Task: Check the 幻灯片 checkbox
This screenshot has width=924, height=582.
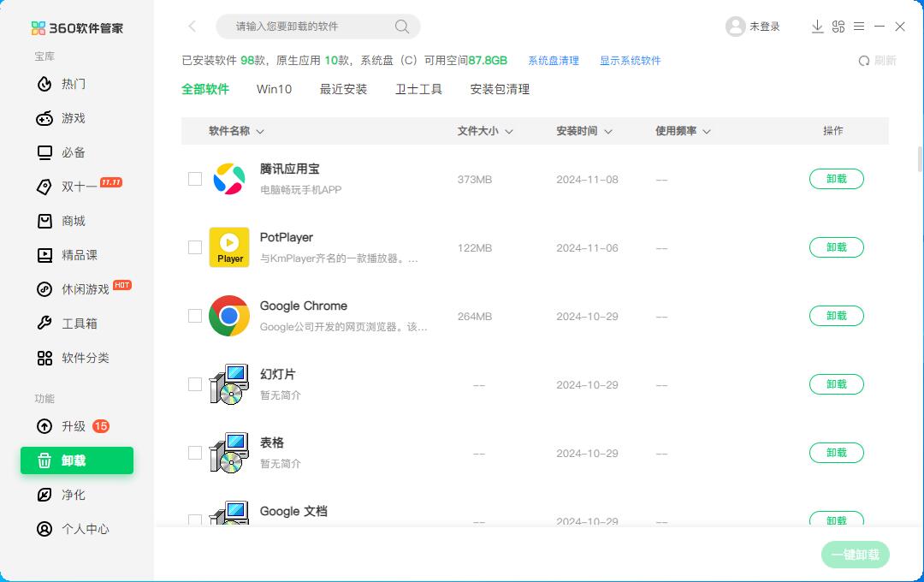Action: (x=195, y=384)
